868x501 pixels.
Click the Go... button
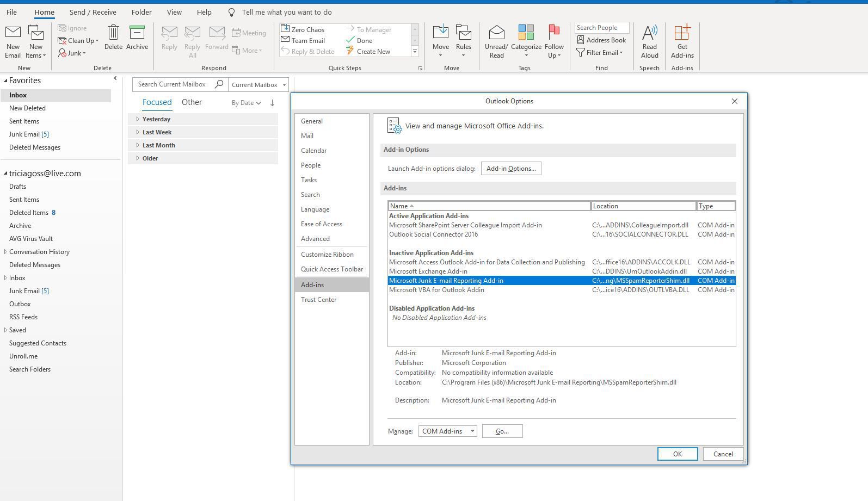pyautogui.click(x=502, y=431)
